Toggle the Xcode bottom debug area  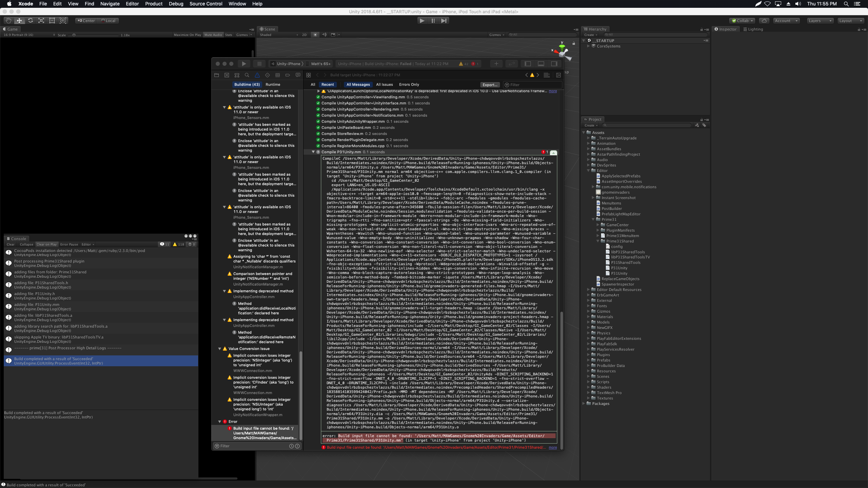pyautogui.click(x=541, y=64)
